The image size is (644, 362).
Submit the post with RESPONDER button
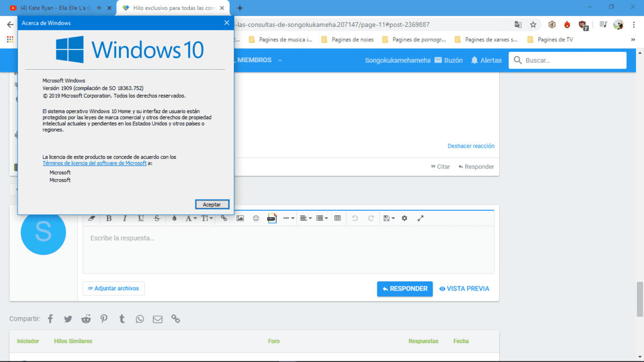[405, 289]
